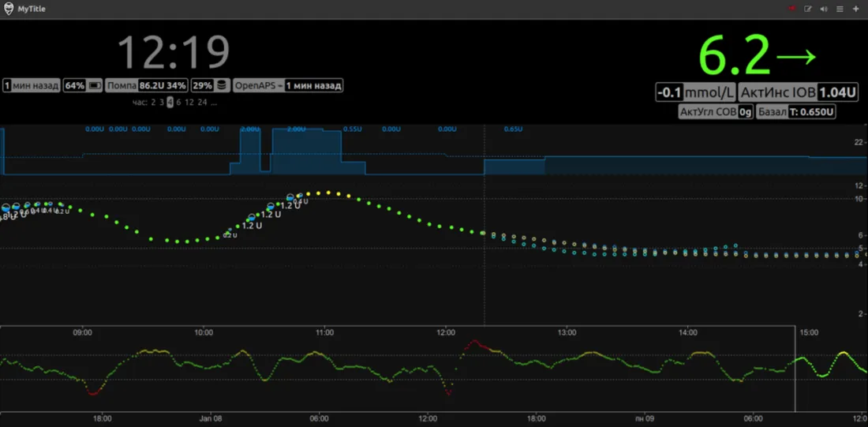Open the treatment edit mode pencil icon
The image size is (868, 427).
click(808, 9)
